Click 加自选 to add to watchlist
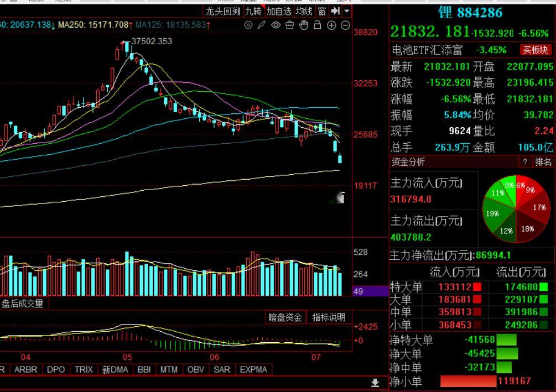Screen dimensions: 556x392 [279, 12]
